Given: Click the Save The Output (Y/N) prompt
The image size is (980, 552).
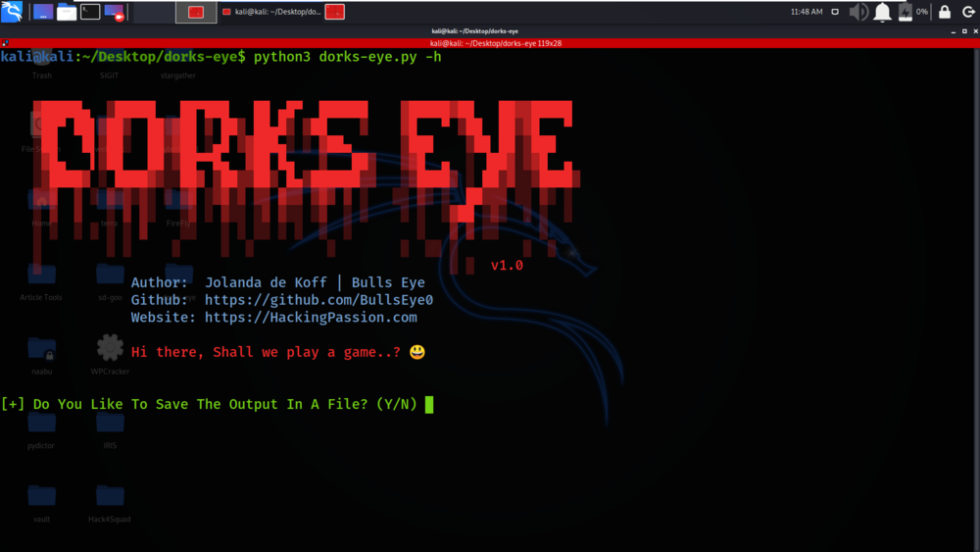Looking at the screenshot, I should [x=209, y=404].
